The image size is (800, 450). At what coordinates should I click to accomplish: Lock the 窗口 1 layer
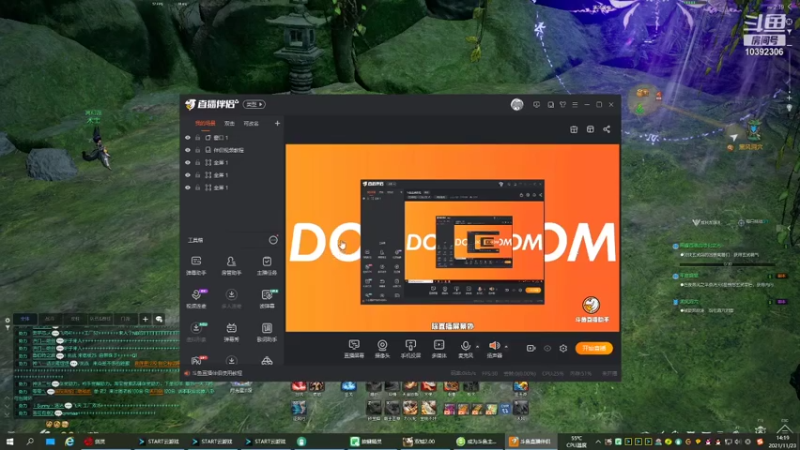click(x=197, y=138)
